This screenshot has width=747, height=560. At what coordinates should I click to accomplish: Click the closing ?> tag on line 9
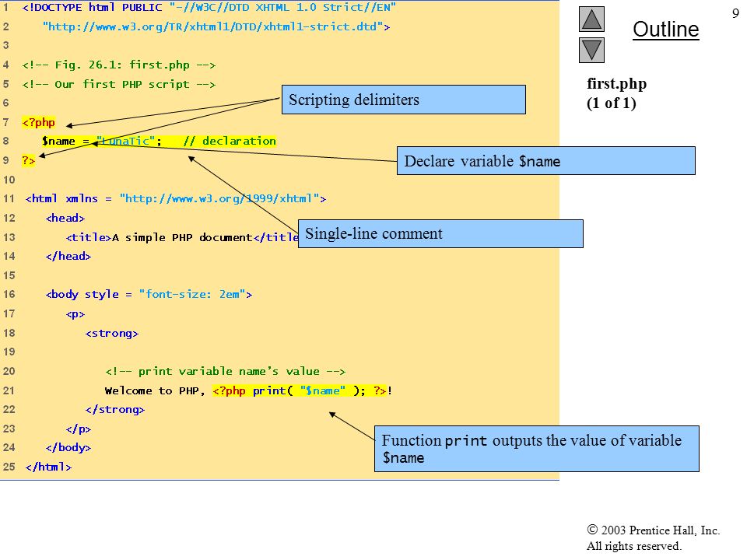pos(29,160)
